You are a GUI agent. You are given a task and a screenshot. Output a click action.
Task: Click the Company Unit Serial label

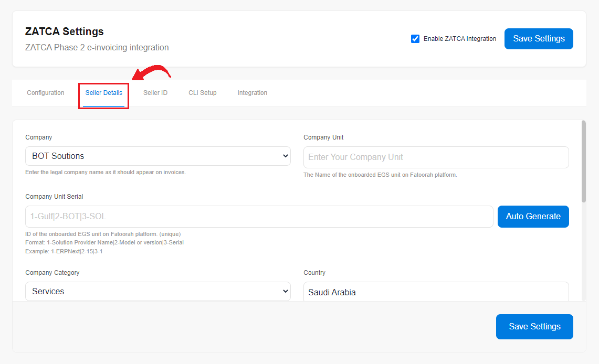pyautogui.click(x=54, y=197)
